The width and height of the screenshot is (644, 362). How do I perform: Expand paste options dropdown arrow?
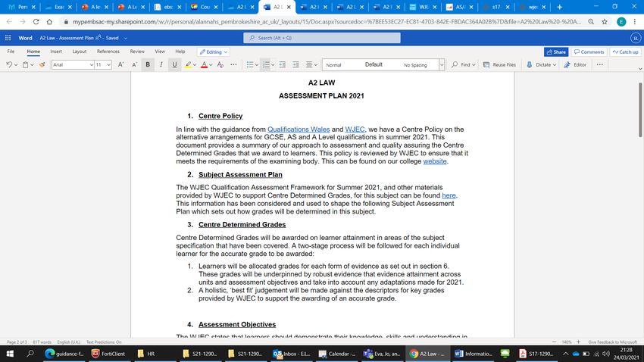click(32, 65)
